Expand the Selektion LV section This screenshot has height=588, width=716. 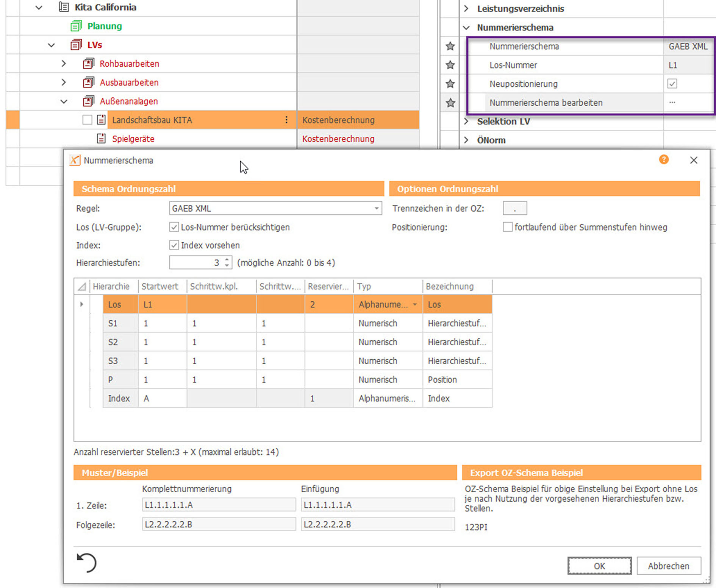466,122
